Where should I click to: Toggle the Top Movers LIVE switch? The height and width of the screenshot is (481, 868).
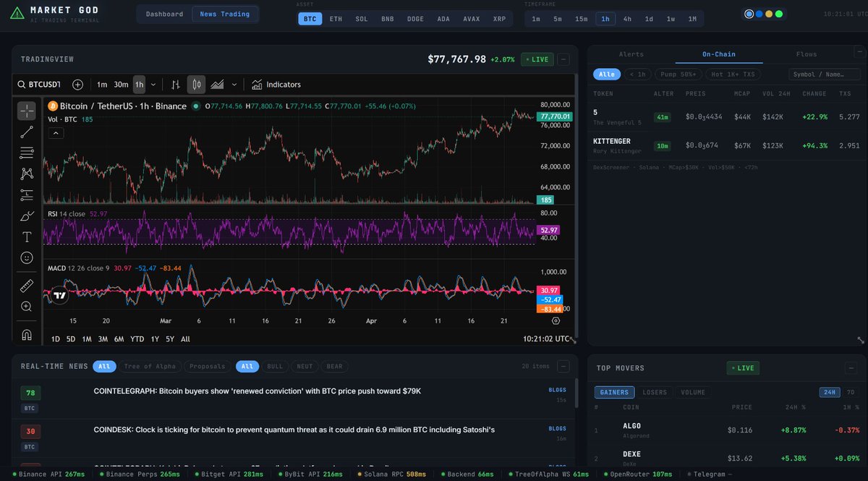tap(743, 368)
